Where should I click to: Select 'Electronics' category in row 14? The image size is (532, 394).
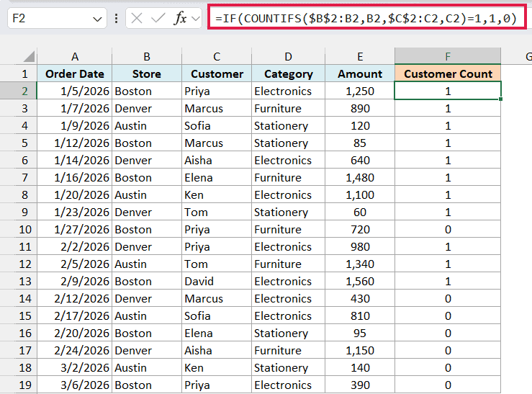[289, 299]
